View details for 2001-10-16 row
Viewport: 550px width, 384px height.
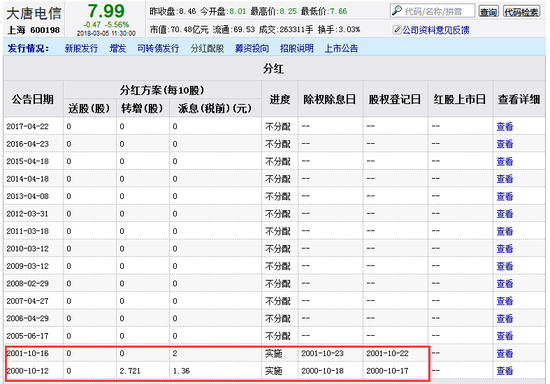click(505, 353)
